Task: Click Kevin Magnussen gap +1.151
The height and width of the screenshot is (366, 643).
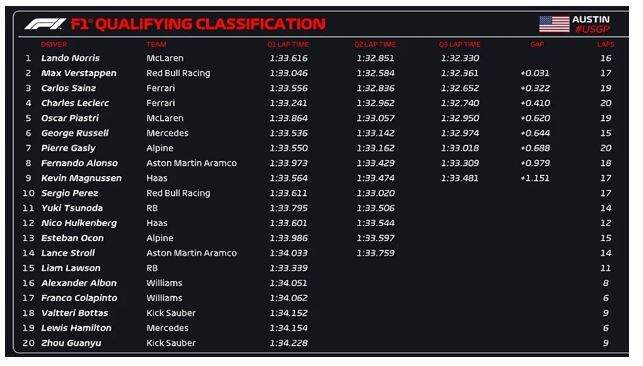Action: point(535,178)
